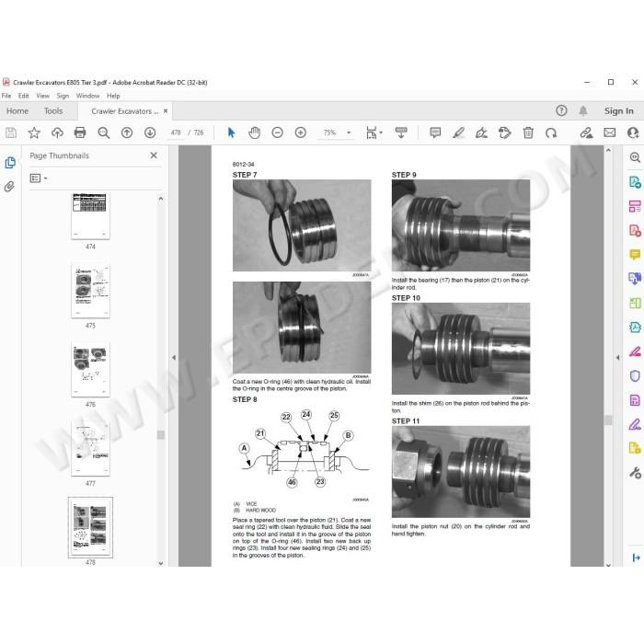Add a sticky note comment

pos(435,132)
